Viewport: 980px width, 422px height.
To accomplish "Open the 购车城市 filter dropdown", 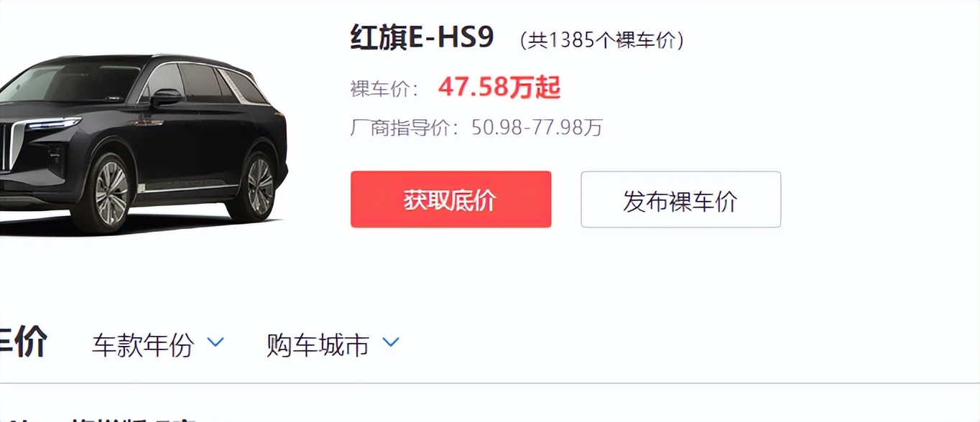I will point(333,345).
